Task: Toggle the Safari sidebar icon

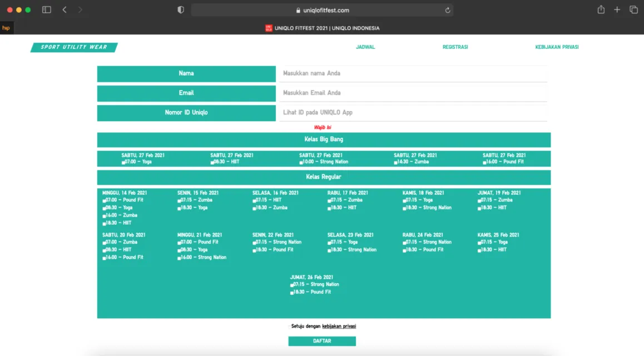Action: pyautogui.click(x=46, y=10)
